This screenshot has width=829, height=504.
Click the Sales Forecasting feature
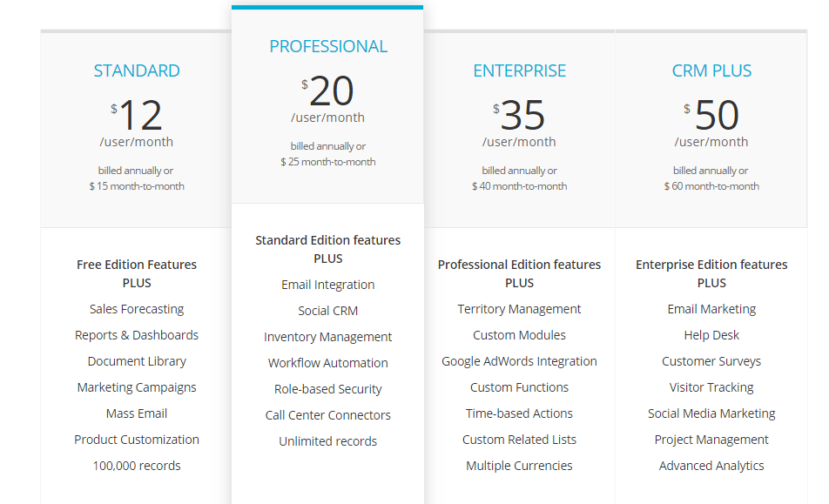pos(137,309)
